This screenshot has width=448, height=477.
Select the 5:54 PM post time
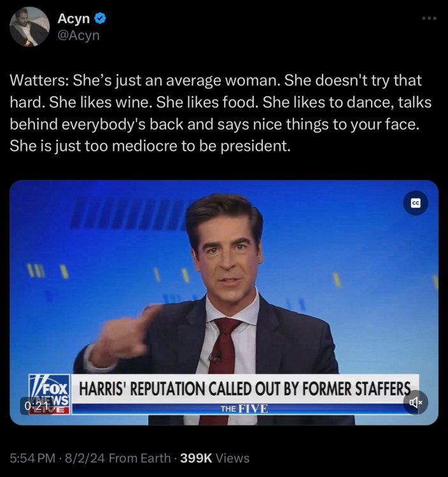point(33,458)
